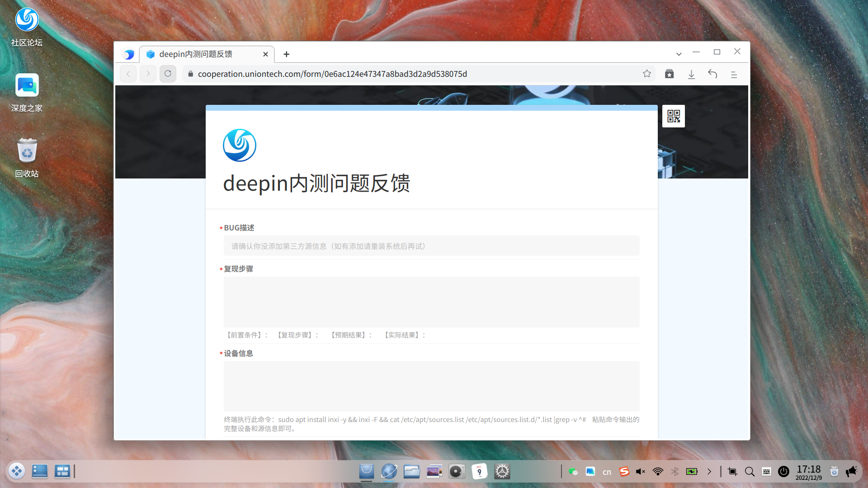Open the Wi-Fi network tray icon

pyautogui.click(x=658, y=472)
